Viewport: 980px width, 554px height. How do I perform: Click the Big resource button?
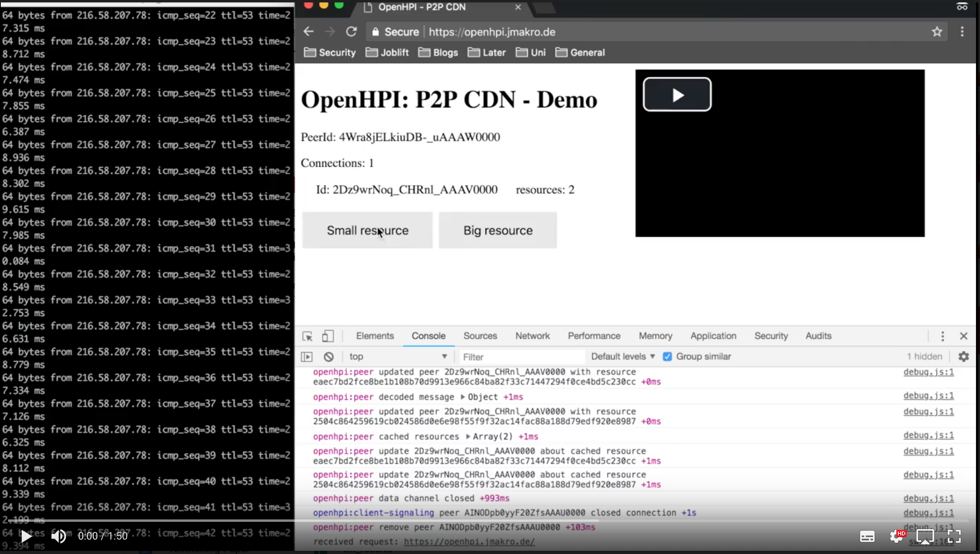coord(498,230)
